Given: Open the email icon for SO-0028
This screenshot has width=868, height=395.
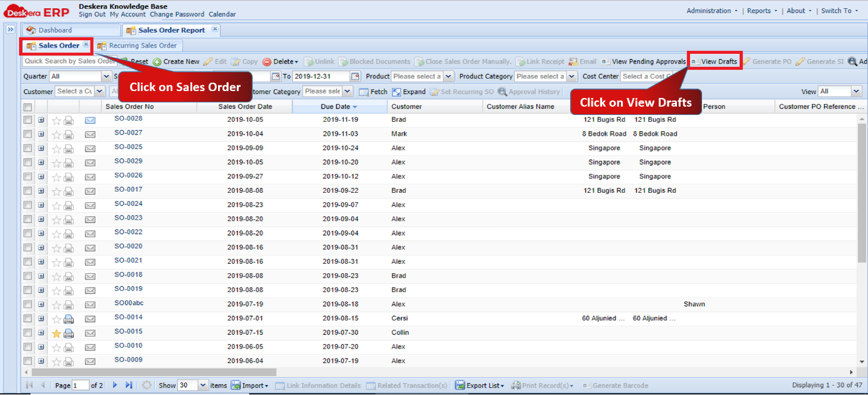Looking at the screenshot, I should (x=90, y=119).
